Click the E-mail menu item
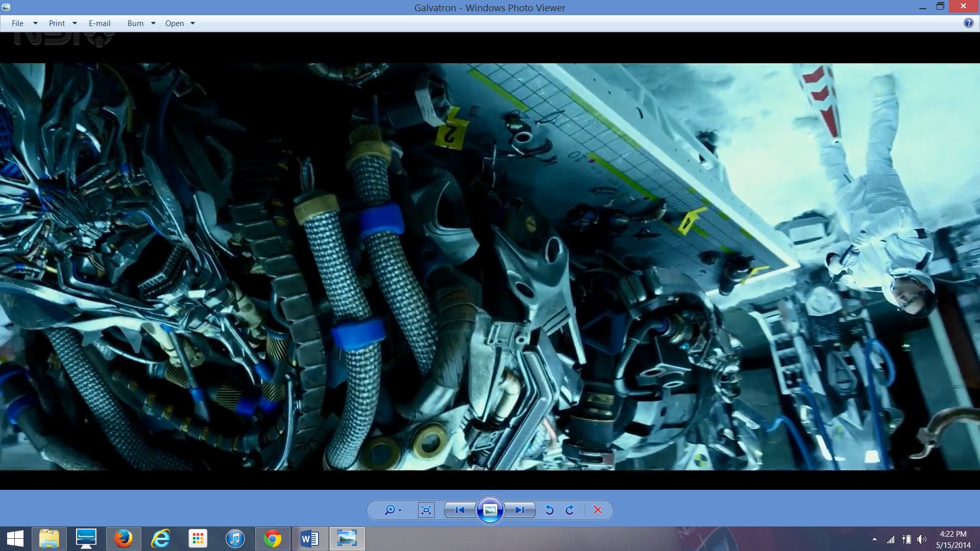Image resolution: width=980 pixels, height=551 pixels. [x=100, y=23]
